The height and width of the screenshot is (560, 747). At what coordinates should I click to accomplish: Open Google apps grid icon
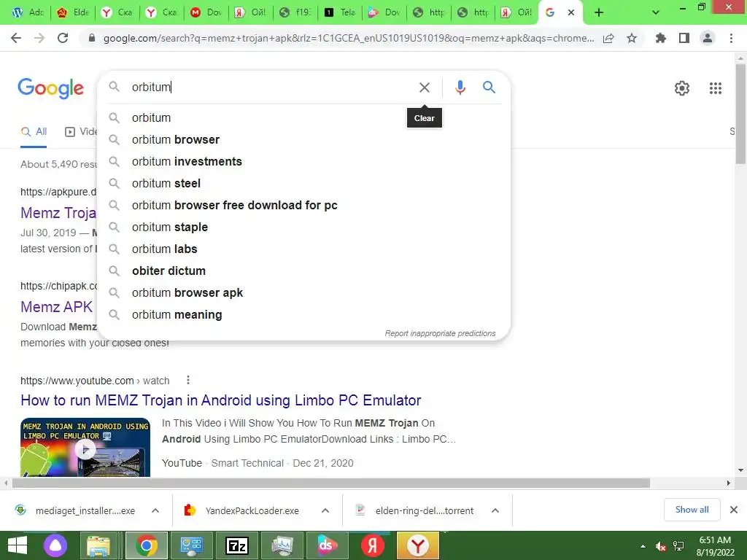click(x=715, y=88)
